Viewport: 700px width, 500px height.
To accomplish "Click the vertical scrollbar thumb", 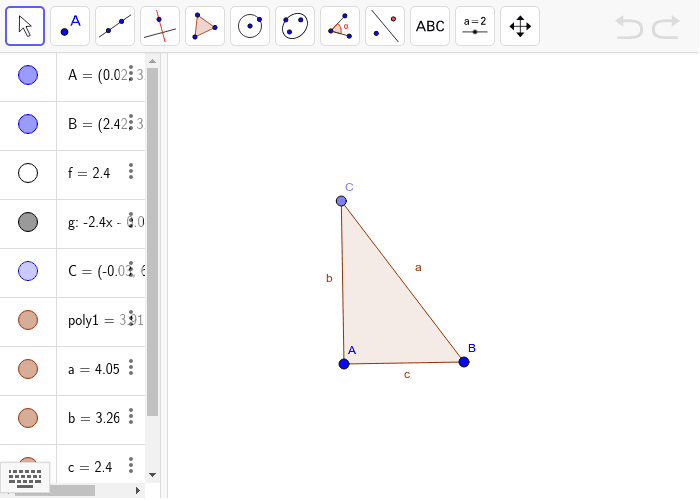I will (152, 242).
